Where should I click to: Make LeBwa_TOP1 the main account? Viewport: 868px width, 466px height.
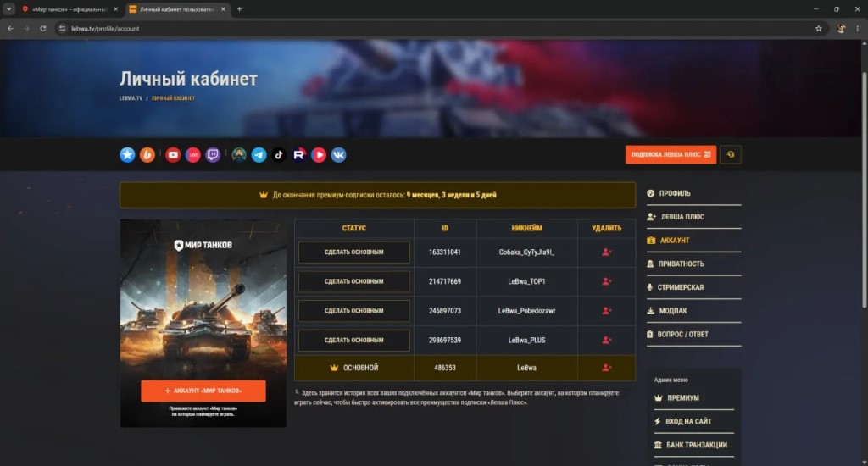[353, 281]
